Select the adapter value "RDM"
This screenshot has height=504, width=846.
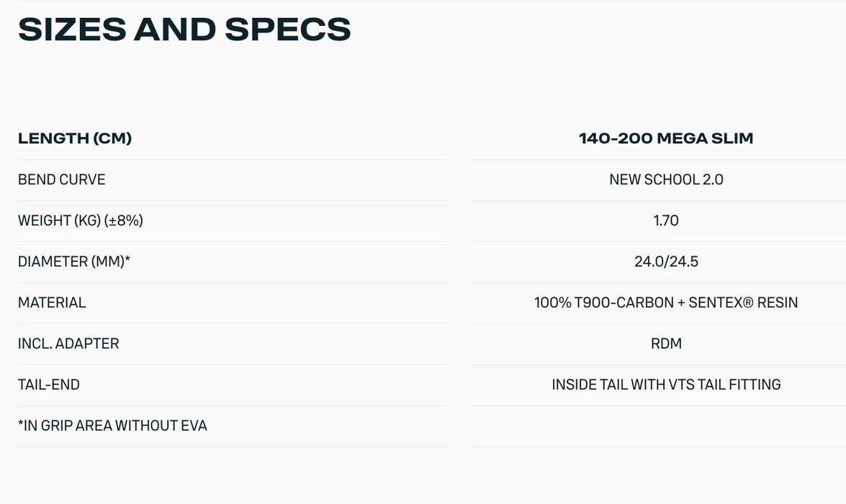tap(666, 343)
